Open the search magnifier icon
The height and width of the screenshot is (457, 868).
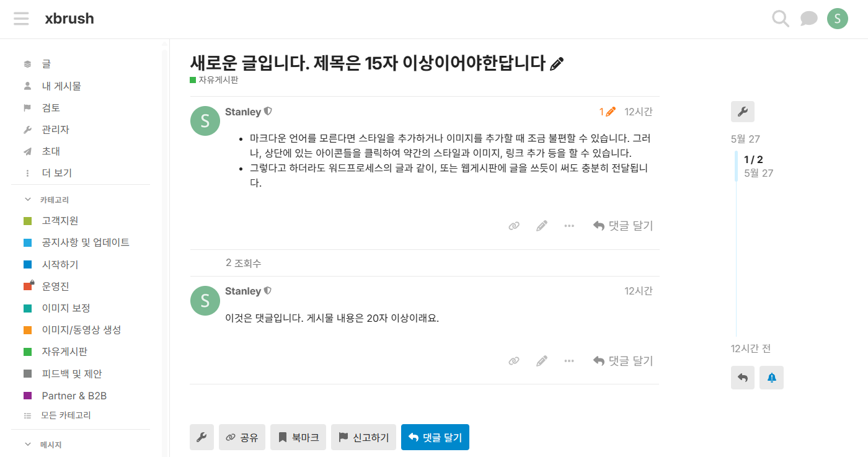(x=780, y=19)
